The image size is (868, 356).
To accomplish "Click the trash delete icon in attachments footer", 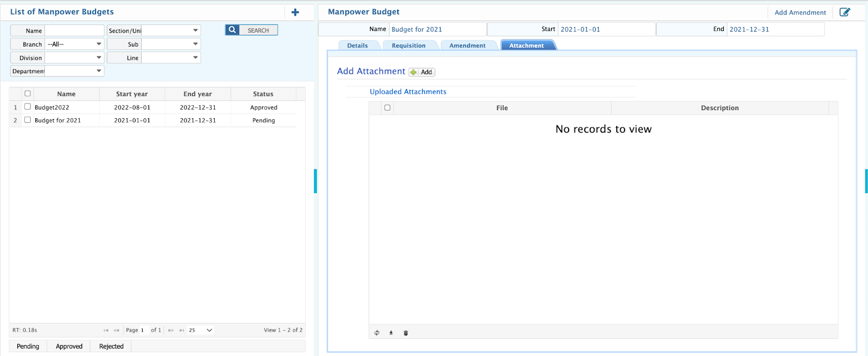I will click(x=406, y=333).
